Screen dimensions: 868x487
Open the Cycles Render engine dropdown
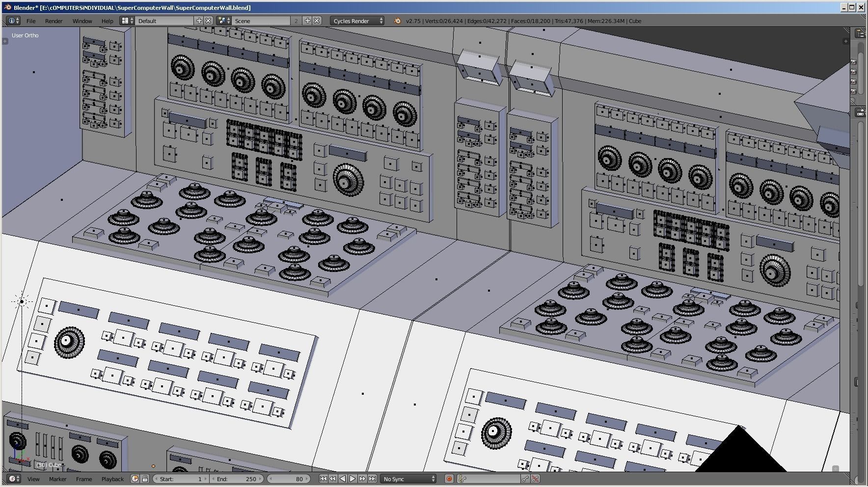click(357, 21)
